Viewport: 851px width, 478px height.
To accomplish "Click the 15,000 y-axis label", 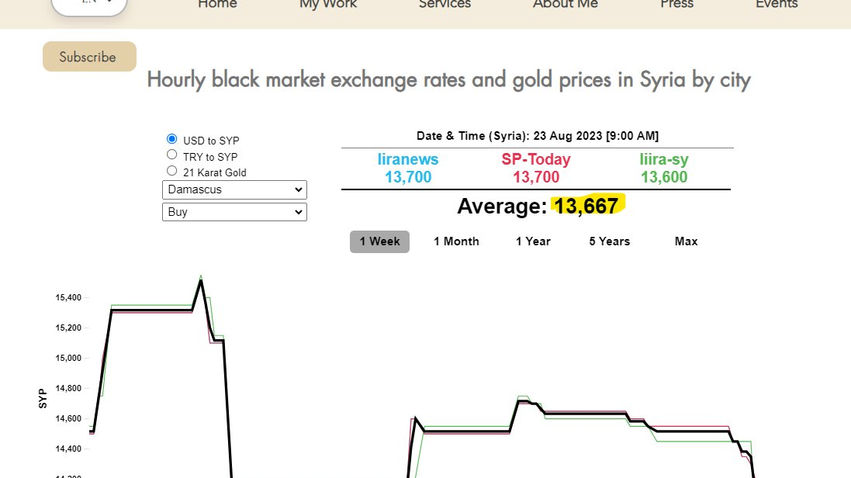I will click(68, 358).
